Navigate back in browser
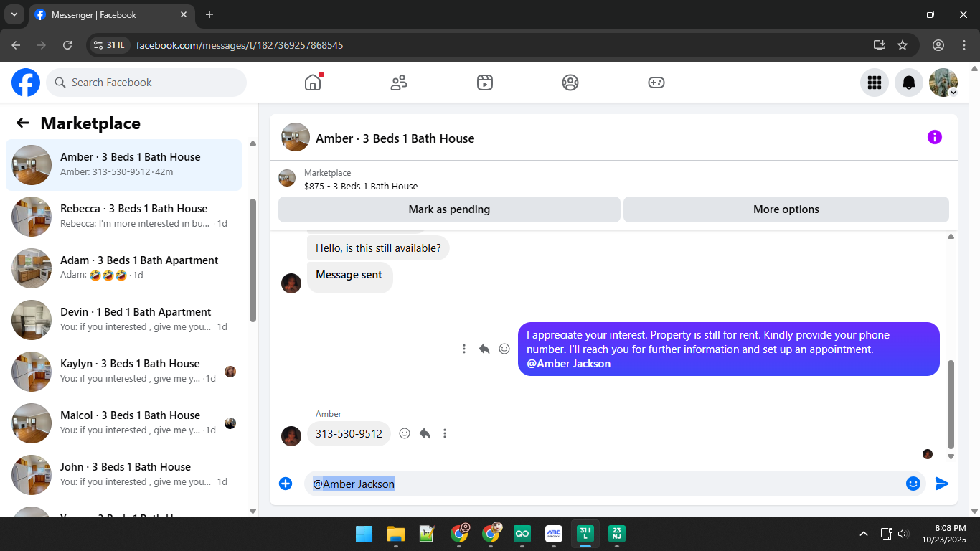The height and width of the screenshot is (551, 980). click(x=16, y=45)
